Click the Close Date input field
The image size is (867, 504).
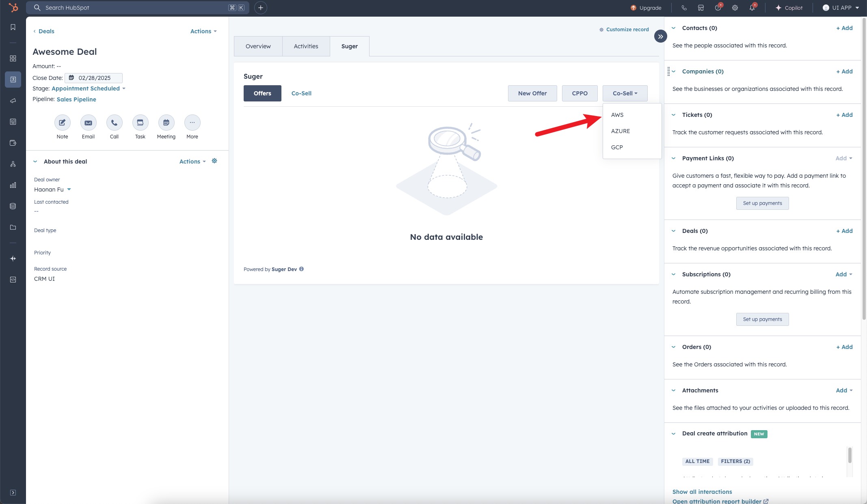click(94, 78)
